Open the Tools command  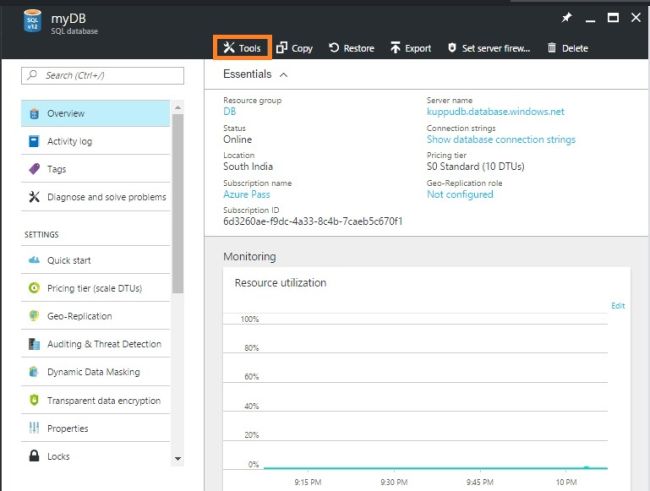tap(241, 48)
